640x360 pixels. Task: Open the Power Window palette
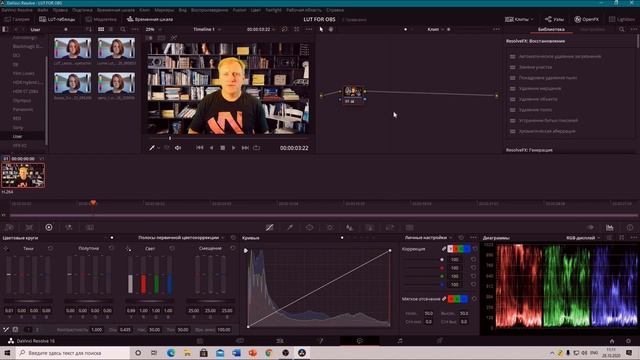pos(309,227)
